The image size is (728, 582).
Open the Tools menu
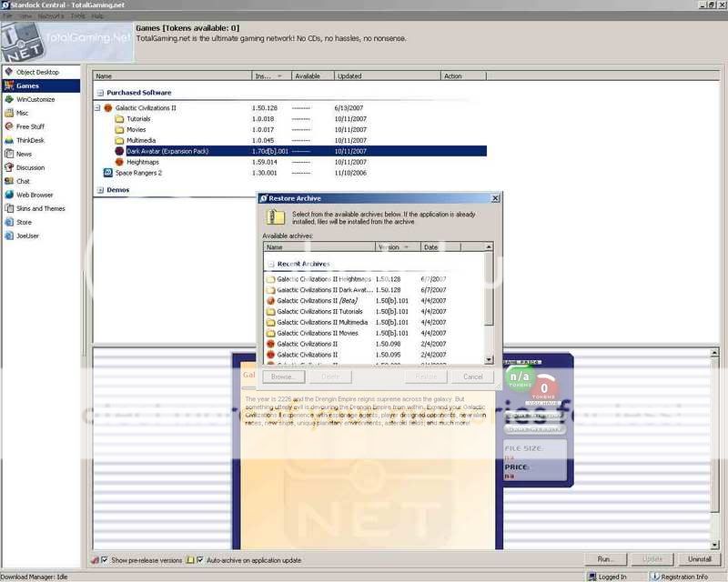click(77, 16)
